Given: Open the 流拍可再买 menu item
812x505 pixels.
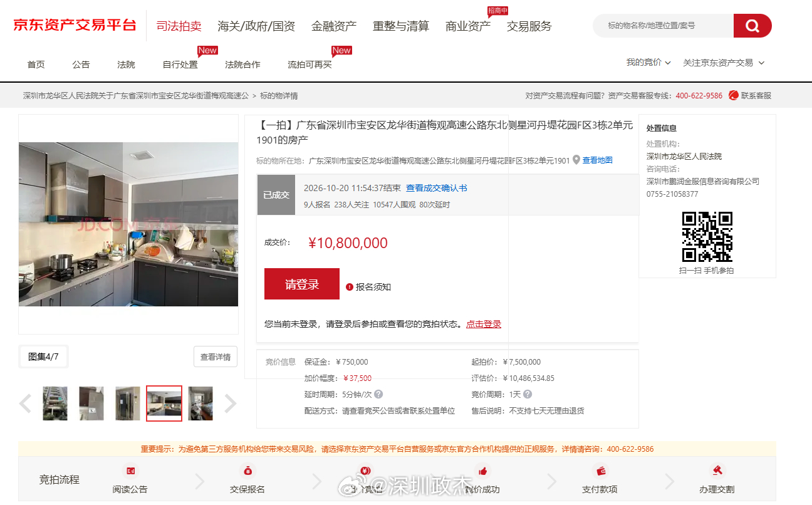Looking at the screenshot, I should coord(310,65).
